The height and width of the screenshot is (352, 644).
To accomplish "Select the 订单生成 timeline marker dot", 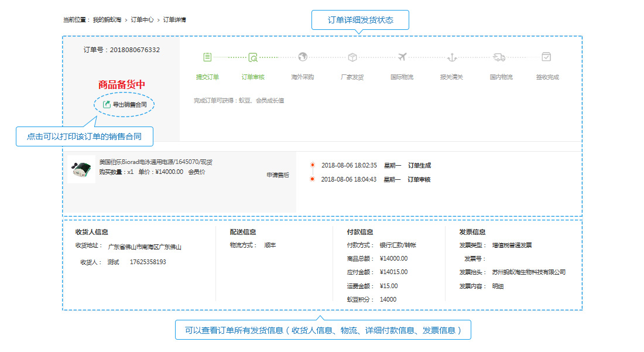I will [313, 165].
